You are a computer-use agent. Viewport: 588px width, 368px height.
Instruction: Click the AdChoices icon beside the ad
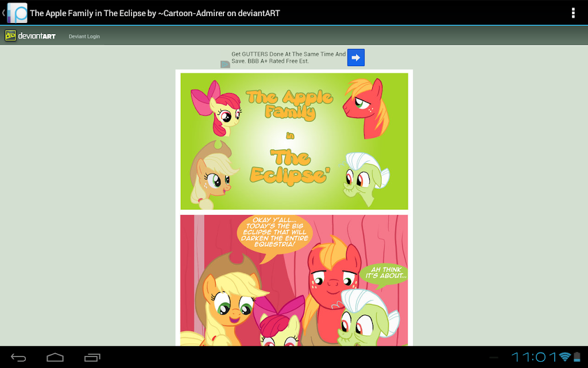[x=225, y=64]
